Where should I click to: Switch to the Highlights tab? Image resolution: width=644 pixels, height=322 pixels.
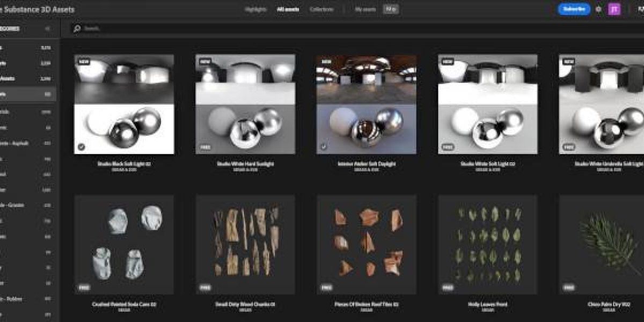[x=255, y=9]
